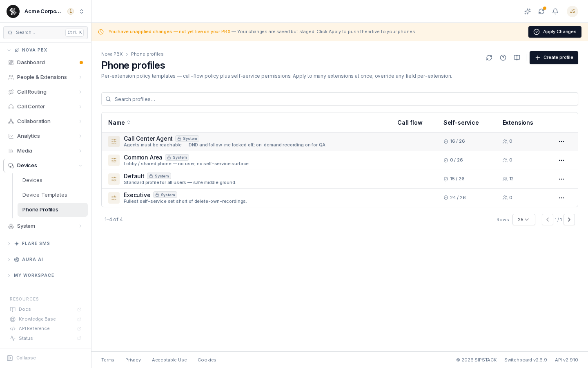Expand the Collaboration menu
This screenshot has height=368, width=588.
point(46,121)
